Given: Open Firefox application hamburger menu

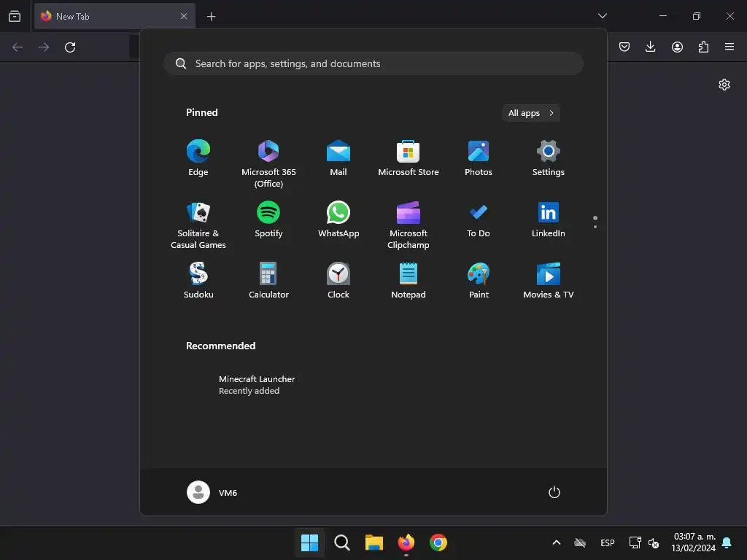Looking at the screenshot, I should pyautogui.click(x=729, y=47).
